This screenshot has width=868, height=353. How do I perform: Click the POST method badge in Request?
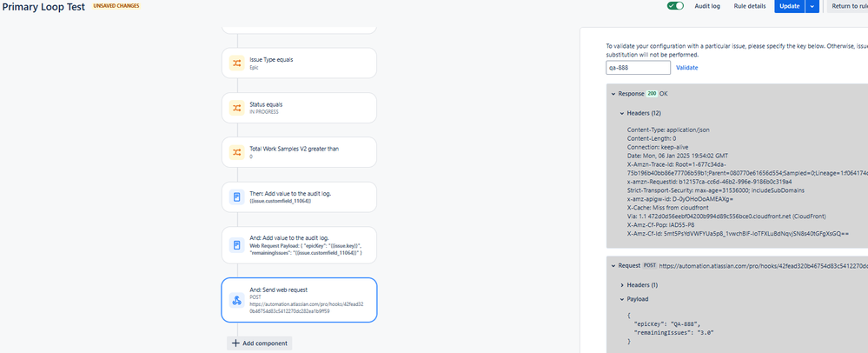click(650, 266)
